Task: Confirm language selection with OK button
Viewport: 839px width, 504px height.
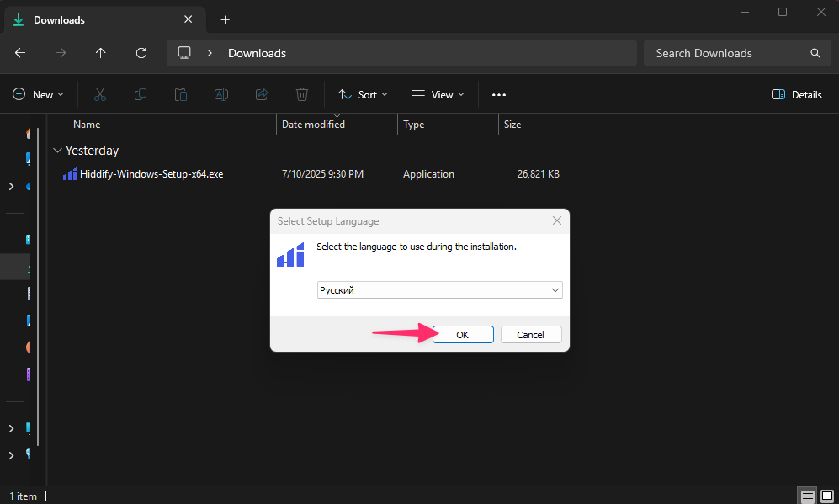Action: (x=463, y=334)
